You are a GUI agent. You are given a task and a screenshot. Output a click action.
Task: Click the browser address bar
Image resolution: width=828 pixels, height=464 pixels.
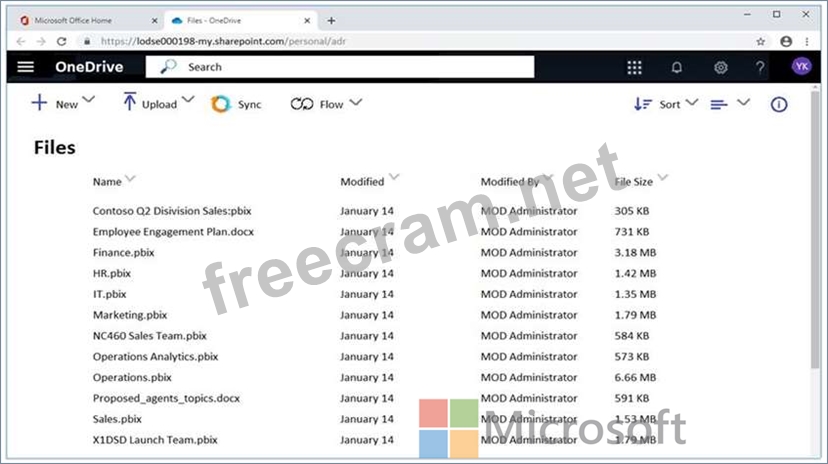coord(417,41)
